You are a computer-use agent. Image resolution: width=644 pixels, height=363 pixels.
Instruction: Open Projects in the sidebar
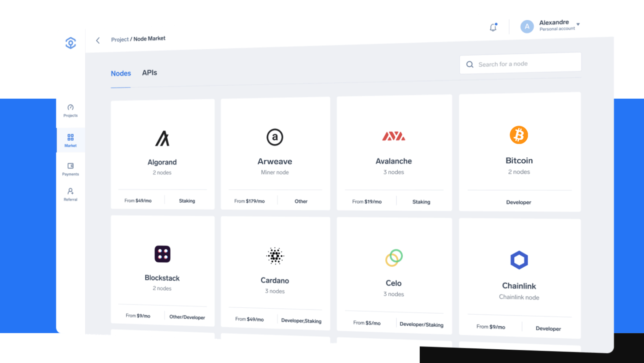(70, 111)
